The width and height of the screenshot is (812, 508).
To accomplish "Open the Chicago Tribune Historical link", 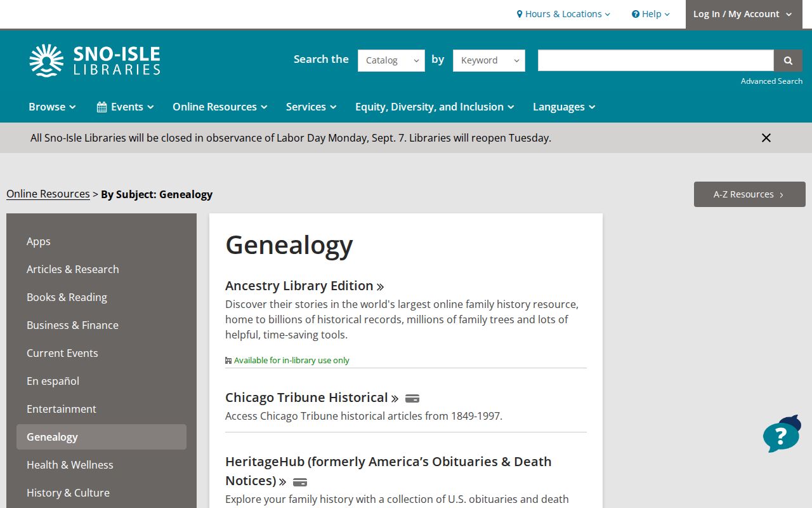I will tap(312, 398).
